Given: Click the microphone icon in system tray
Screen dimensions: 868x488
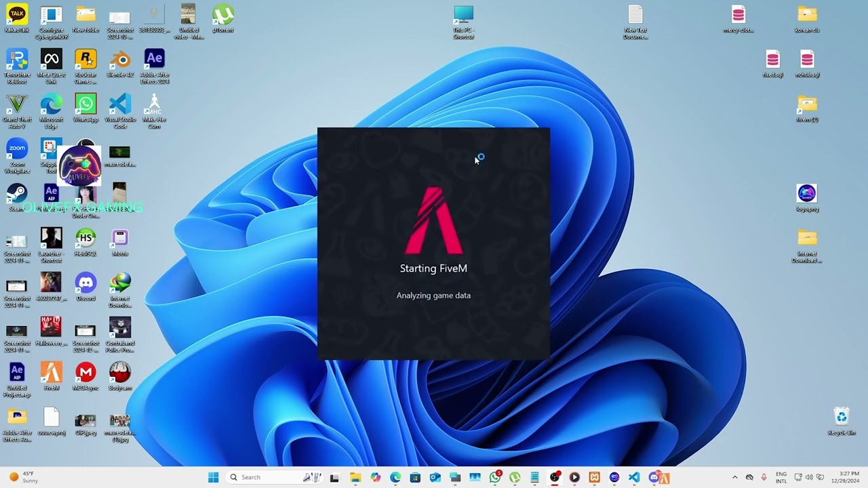Looking at the screenshot, I should coord(764,477).
